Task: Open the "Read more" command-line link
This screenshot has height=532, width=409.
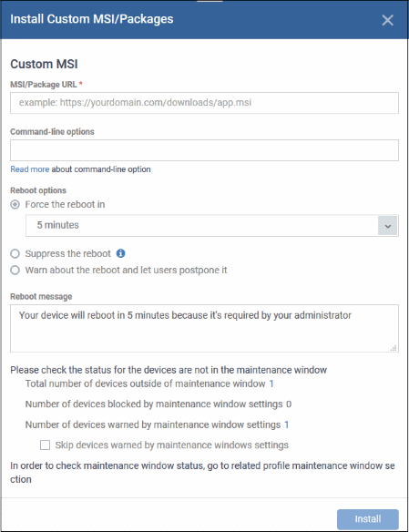Action: (x=29, y=169)
